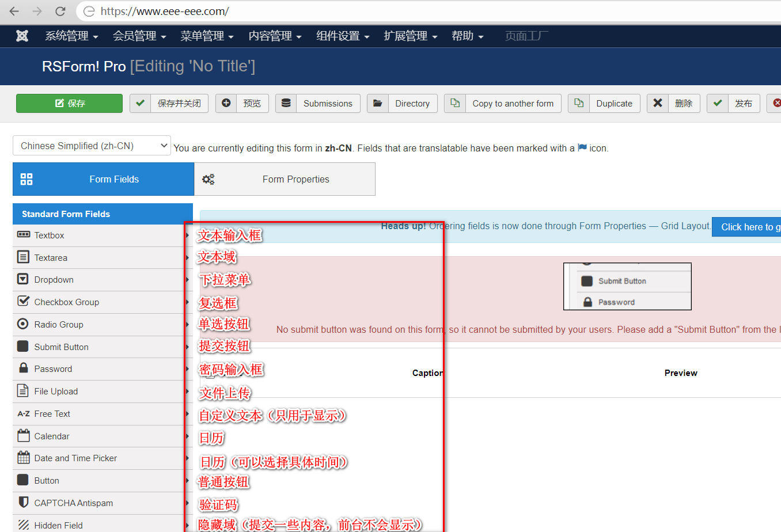Click the Joomla logo icon
This screenshot has width=781, height=532.
tap(22, 36)
